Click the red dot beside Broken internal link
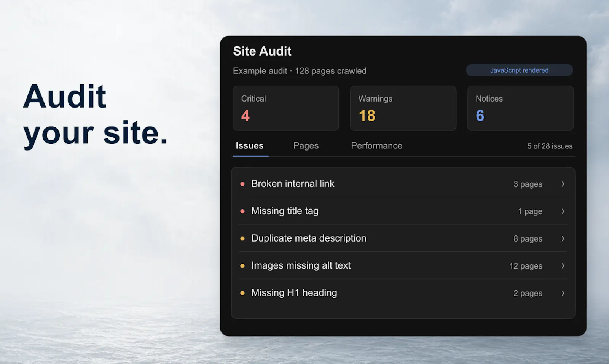Image resolution: width=609 pixels, height=364 pixels. coord(242,184)
